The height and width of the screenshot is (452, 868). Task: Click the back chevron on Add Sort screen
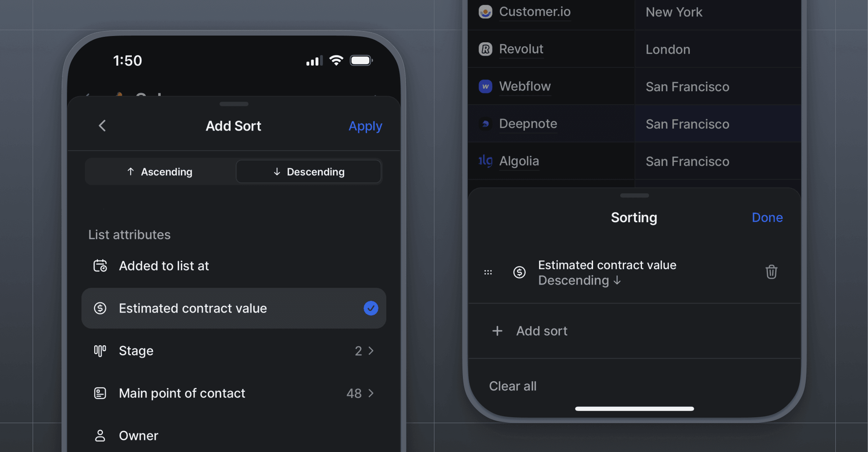pyautogui.click(x=102, y=126)
